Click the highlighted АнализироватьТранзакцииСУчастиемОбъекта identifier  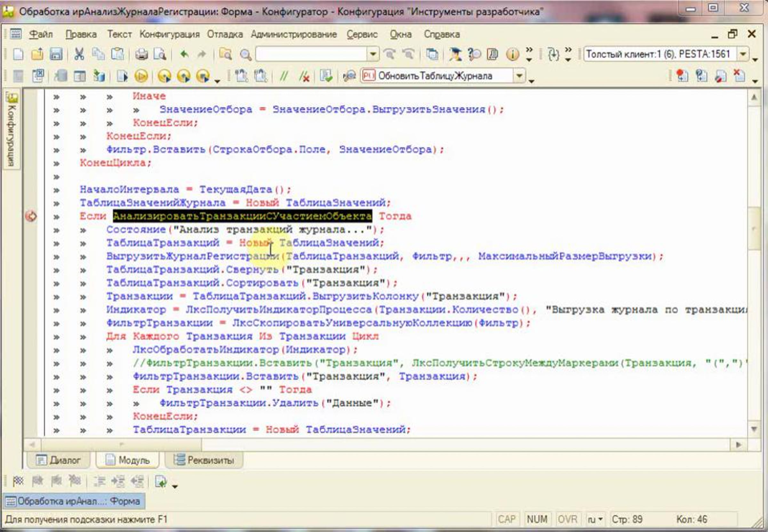(x=242, y=216)
